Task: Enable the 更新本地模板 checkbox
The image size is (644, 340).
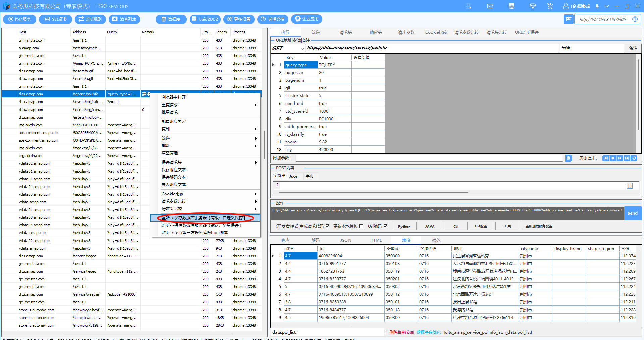Action: coord(361,226)
